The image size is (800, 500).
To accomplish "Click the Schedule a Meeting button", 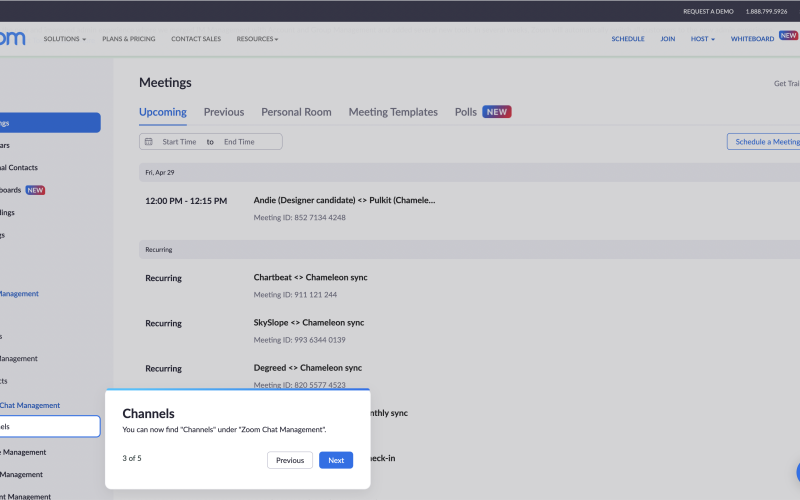I will coord(766,142).
